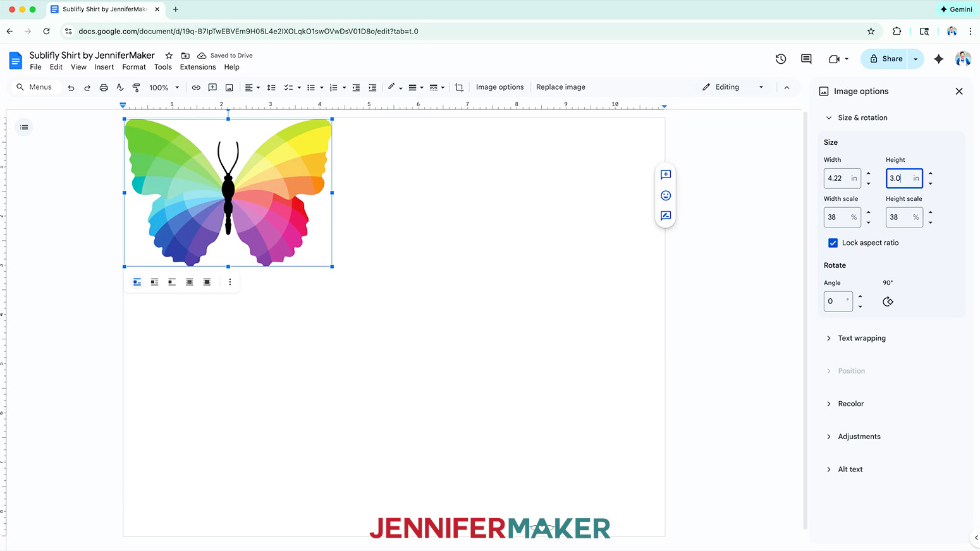The image size is (980, 551).
Task: Click the Gemini sparkle icon beside Share
Action: pyautogui.click(x=938, y=59)
